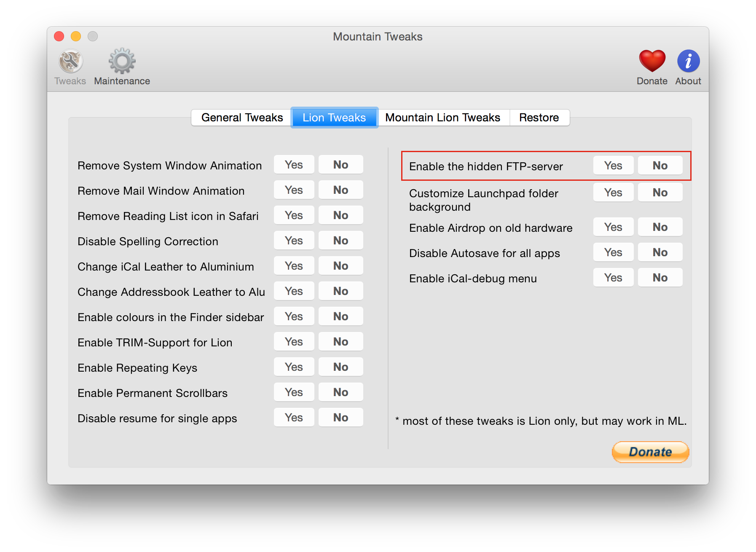Choose No for Enable Permanent Scrollbars
This screenshot has width=756, height=552.
340,392
